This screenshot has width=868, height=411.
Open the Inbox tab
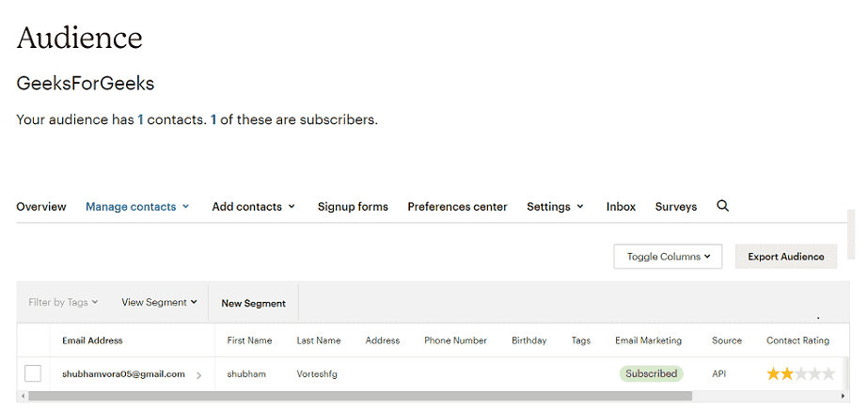click(621, 207)
